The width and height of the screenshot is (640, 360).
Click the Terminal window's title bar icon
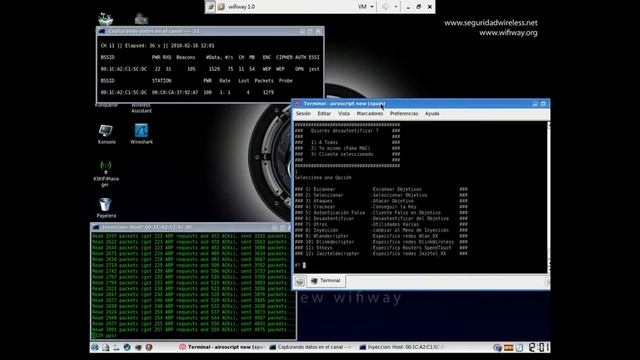[297, 104]
